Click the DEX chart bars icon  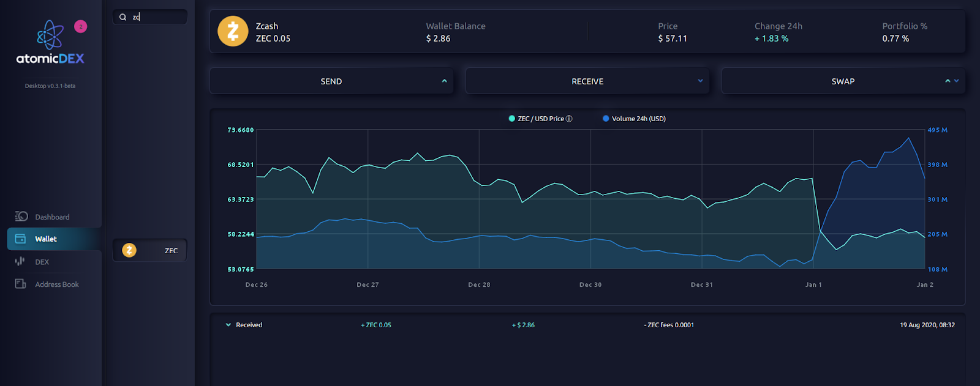pyautogui.click(x=20, y=261)
